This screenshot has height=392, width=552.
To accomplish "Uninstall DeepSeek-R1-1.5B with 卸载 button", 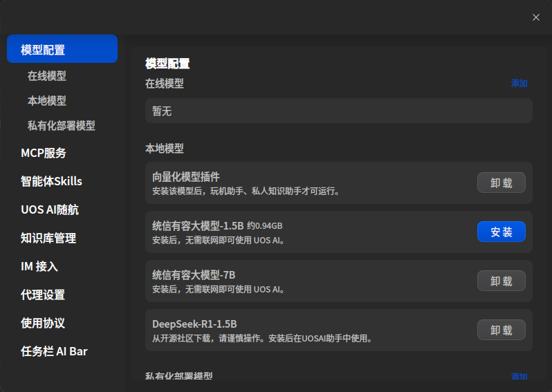I will pyautogui.click(x=502, y=330).
